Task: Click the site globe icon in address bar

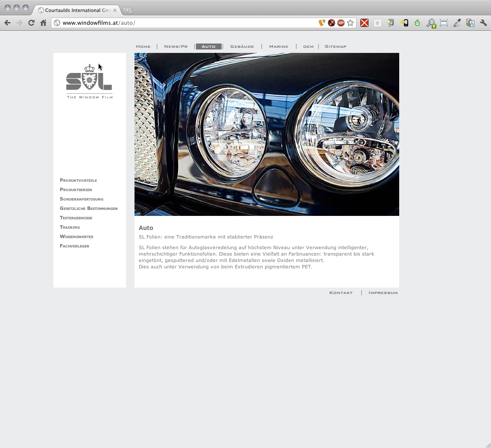Action: 57,23
